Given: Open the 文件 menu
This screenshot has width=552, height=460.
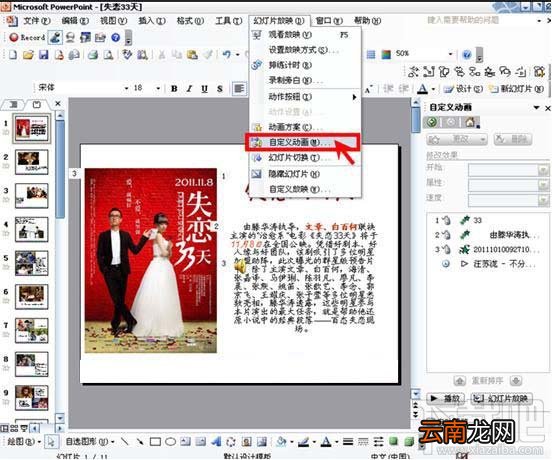Looking at the screenshot, I should coord(37,20).
